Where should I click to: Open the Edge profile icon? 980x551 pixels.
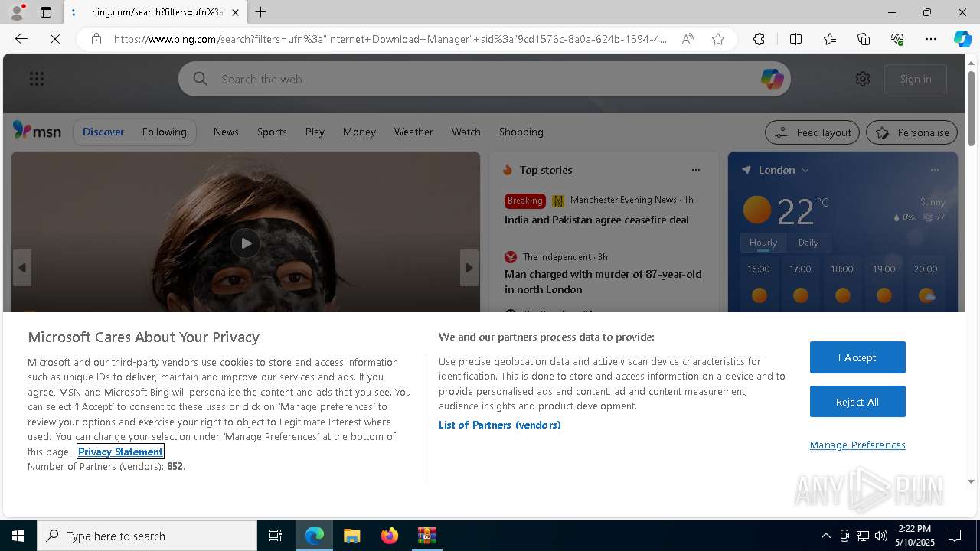[x=16, y=12]
